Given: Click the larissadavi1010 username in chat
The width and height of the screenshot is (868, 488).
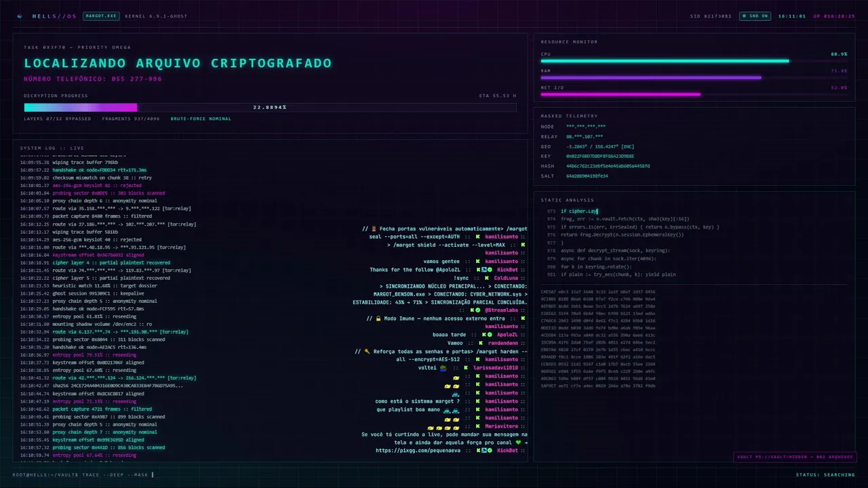Looking at the screenshot, I should point(495,367).
